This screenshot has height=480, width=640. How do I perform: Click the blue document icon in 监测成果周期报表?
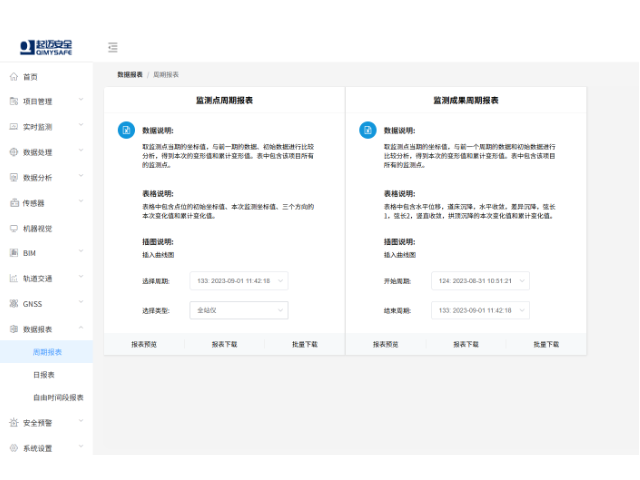tap(367, 131)
